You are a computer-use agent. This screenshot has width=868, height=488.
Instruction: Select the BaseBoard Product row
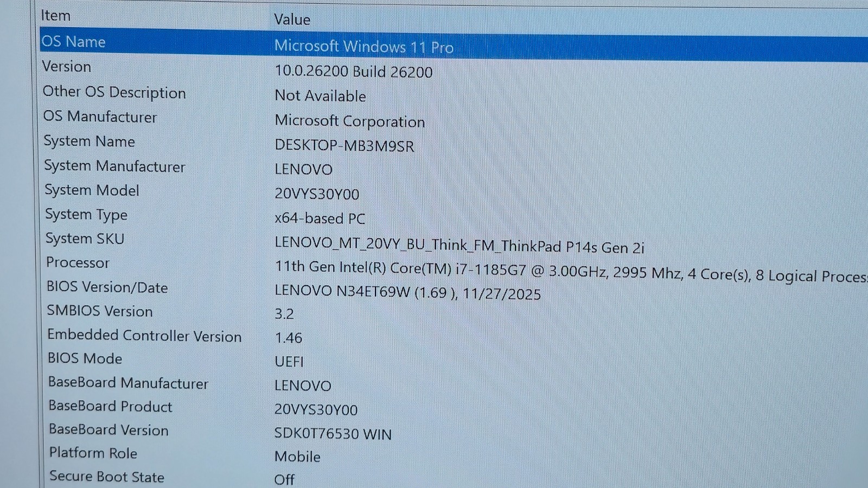pyautogui.click(x=111, y=406)
